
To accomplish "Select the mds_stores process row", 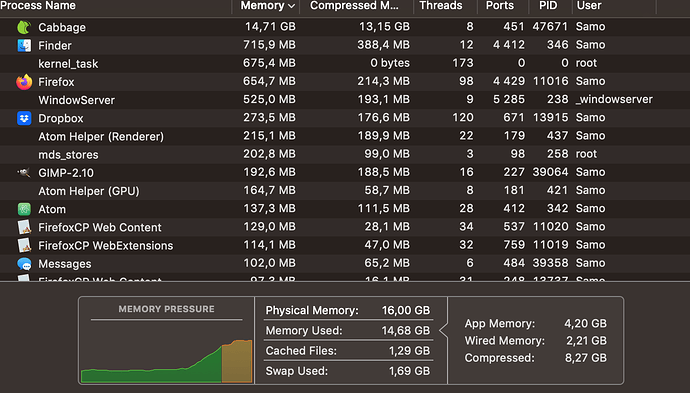I will [345, 154].
